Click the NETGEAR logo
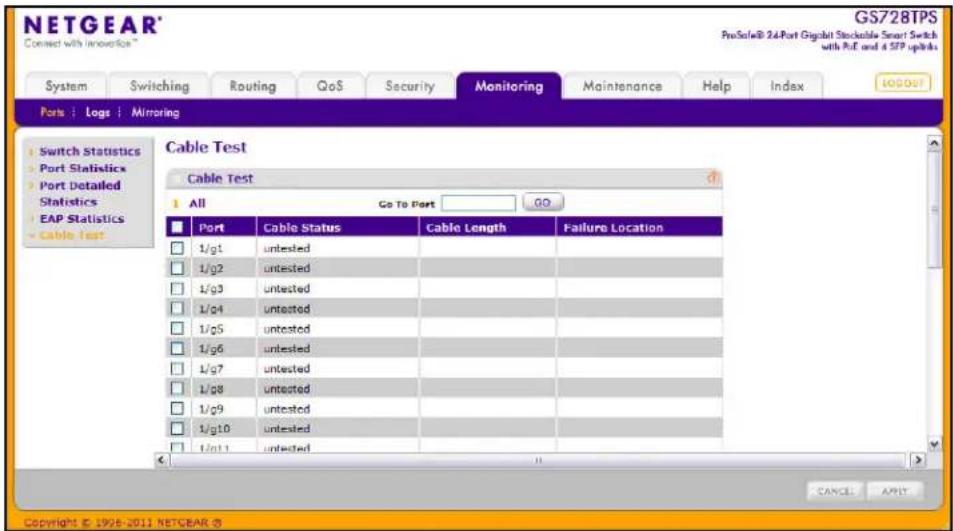This screenshot has width=953, height=531. coord(92,26)
